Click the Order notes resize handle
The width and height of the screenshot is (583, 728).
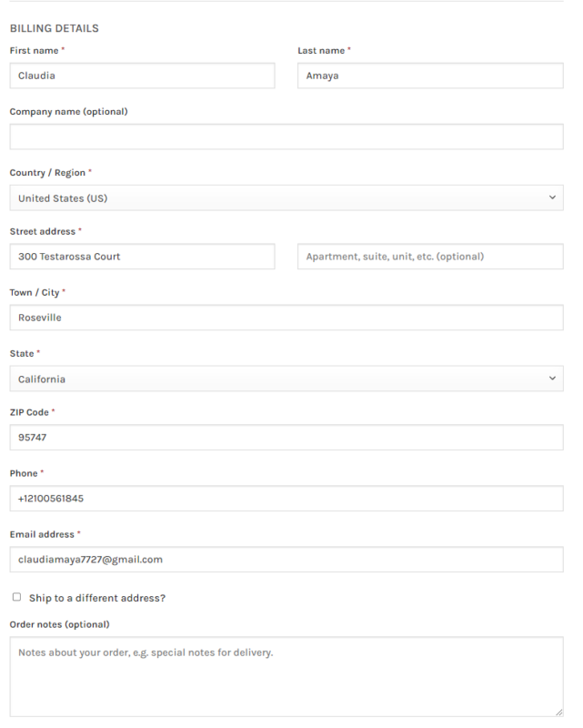pos(558,712)
